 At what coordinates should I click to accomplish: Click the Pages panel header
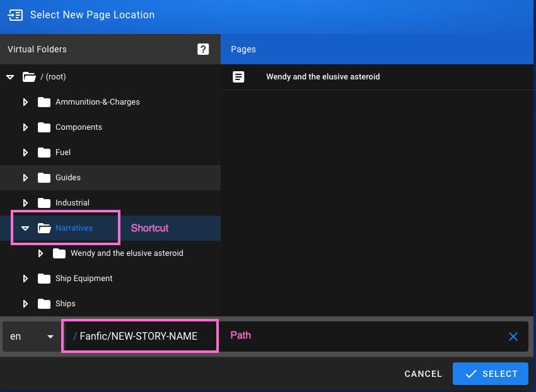pyautogui.click(x=377, y=49)
